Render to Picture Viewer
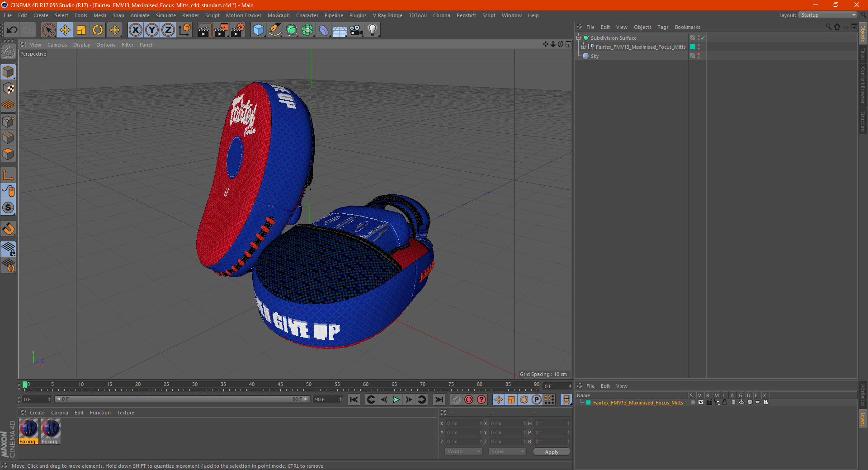The image size is (868, 470). tap(221, 30)
